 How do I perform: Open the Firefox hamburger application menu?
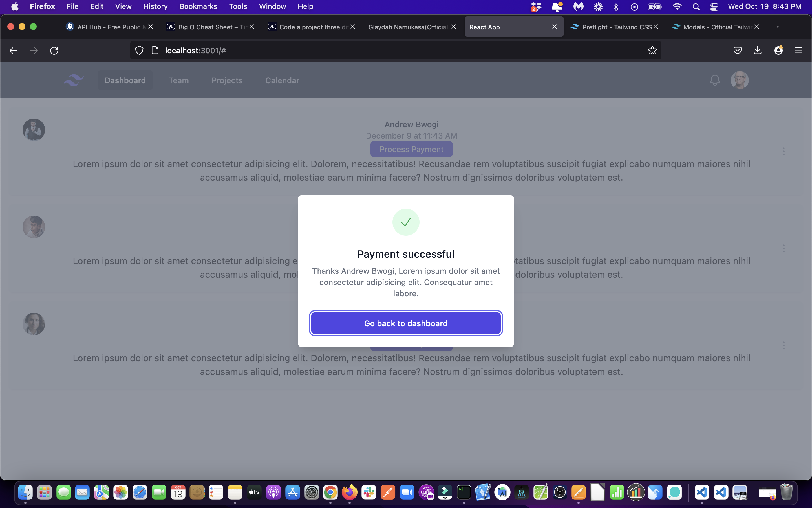(x=798, y=51)
